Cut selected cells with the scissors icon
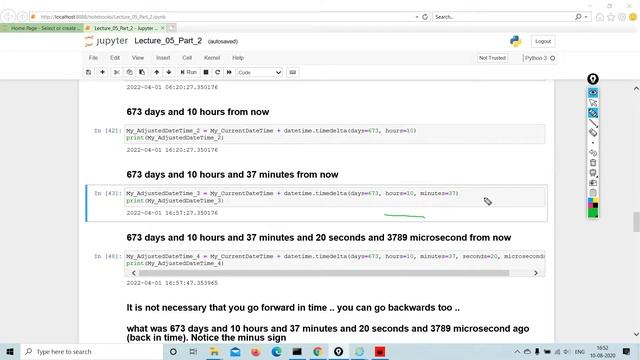This screenshot has width=640, height=360. tap(117, 72)
